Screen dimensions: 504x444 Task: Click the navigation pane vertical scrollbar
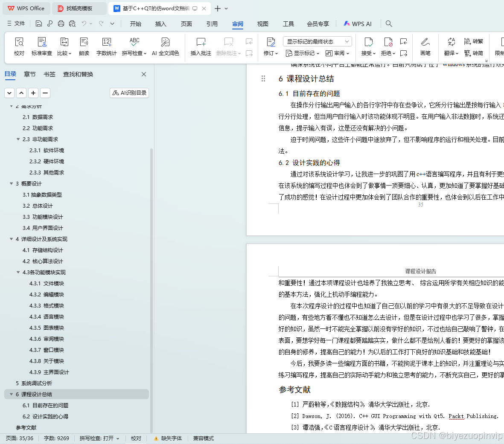tap(151, 290)
